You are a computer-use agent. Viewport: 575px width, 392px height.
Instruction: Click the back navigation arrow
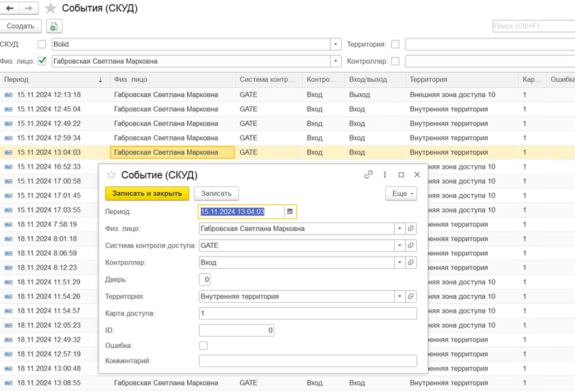coord(11,9)
